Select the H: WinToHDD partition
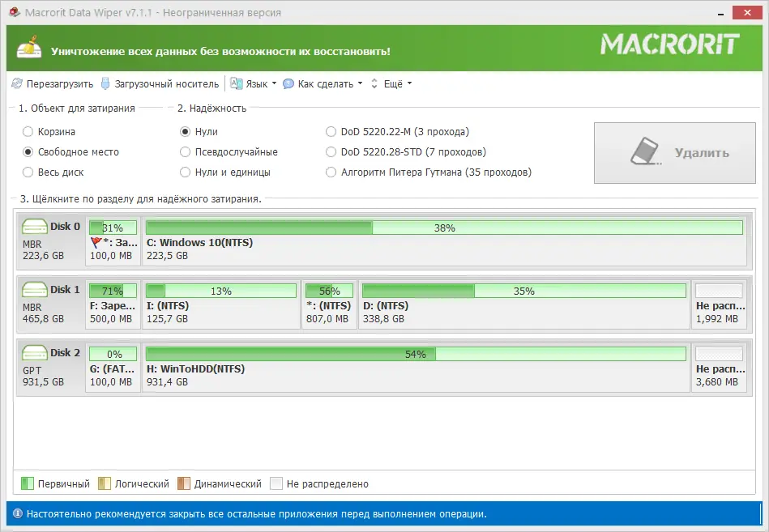 click(x=405, y=364)
